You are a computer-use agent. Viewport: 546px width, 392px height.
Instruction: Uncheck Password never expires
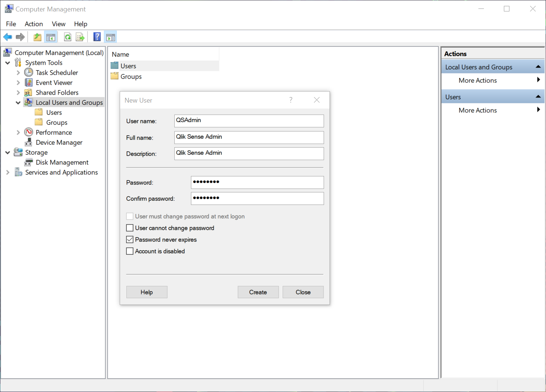(x=130, y=239)
